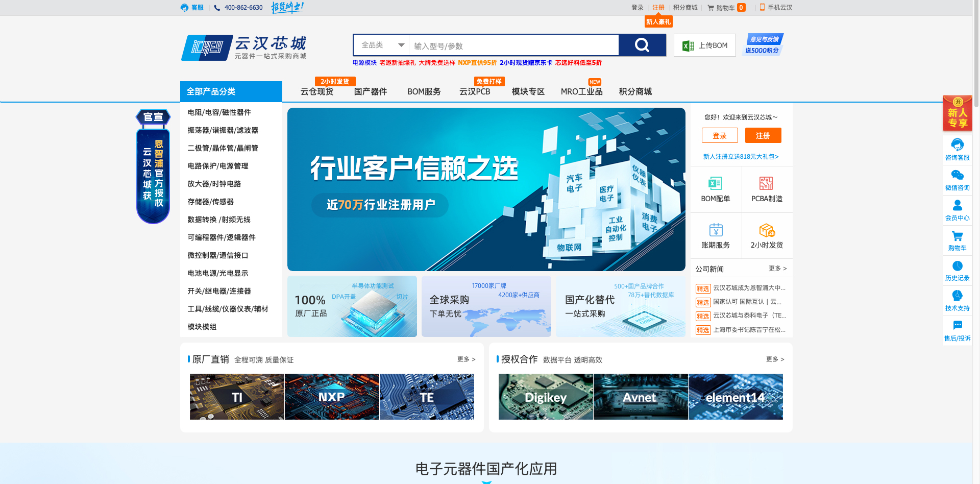Switch to the 云汉PCB tab
Image resolution: width=980 pixels, height=484 pixels.
[x=475, y=91]
